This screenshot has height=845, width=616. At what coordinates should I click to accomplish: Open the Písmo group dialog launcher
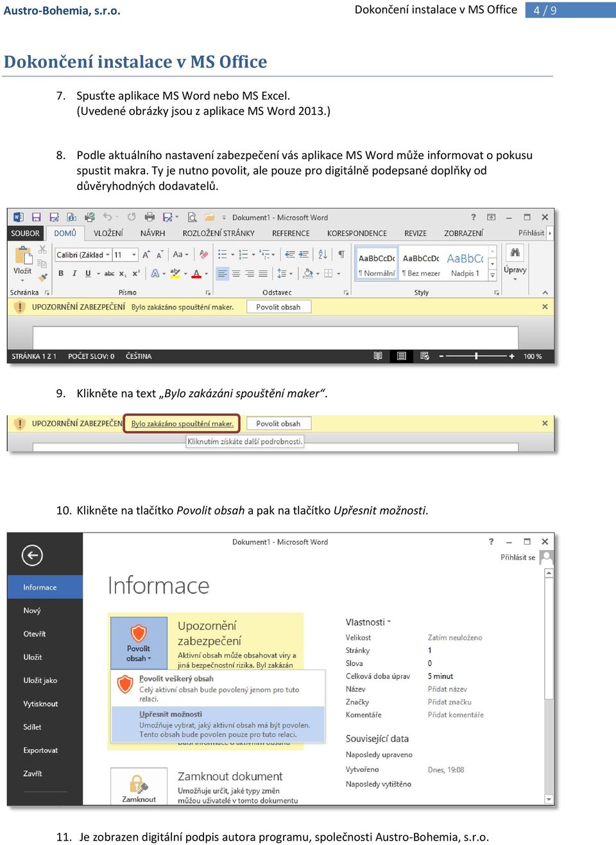pyautogui.click(x=208, y=293)
